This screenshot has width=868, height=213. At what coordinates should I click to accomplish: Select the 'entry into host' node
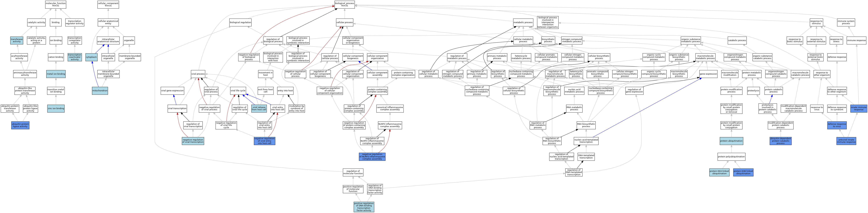(x=285, y=91)
